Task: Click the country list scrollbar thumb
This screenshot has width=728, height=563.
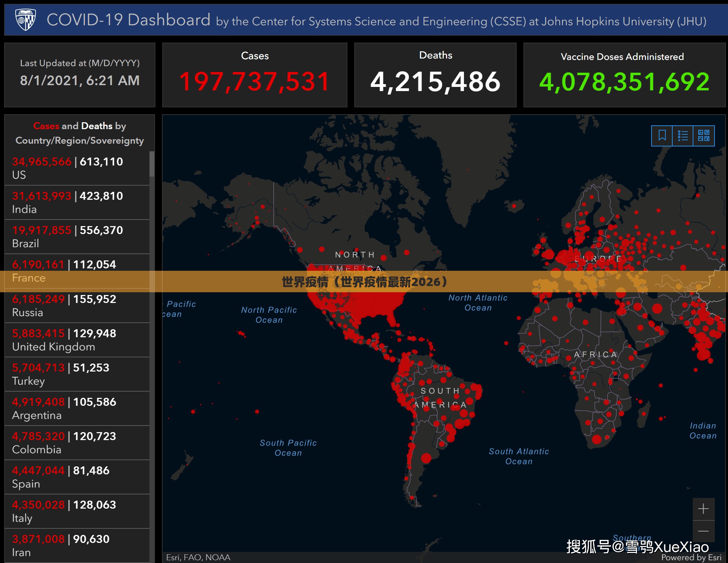Action: pyautogui.click(x=152, y=164)
